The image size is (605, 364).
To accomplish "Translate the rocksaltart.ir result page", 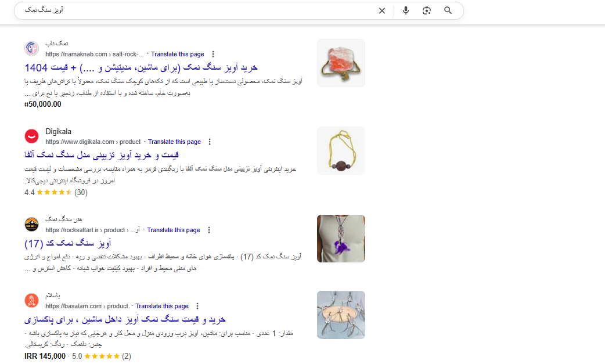I will [x=174, y=230].
